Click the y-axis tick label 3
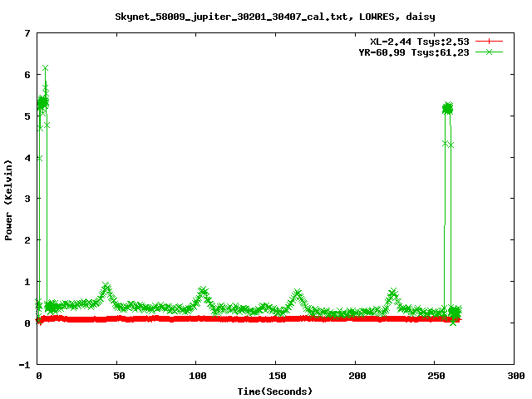Viewport: 532px width, 399px height. point(27,199)
